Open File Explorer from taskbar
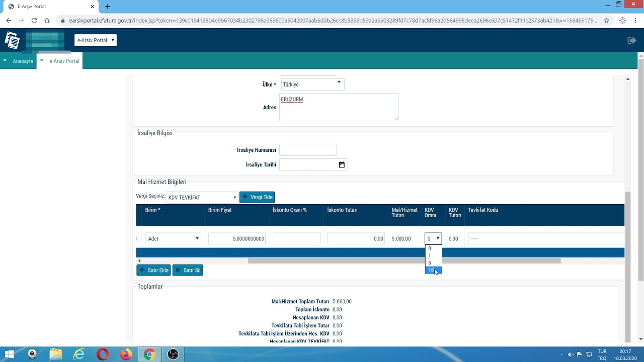The width and height of the screenshot is (644, 362). coord(55,354)
